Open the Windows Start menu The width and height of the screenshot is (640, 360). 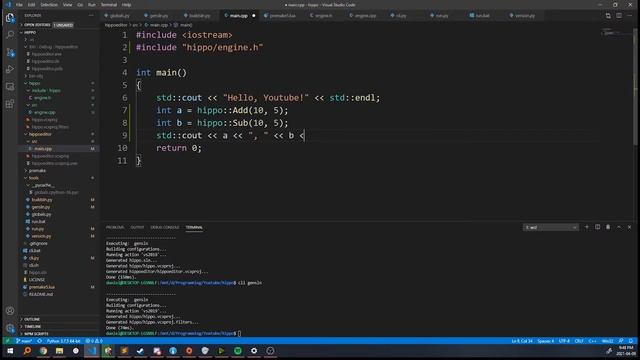(10, 351)
